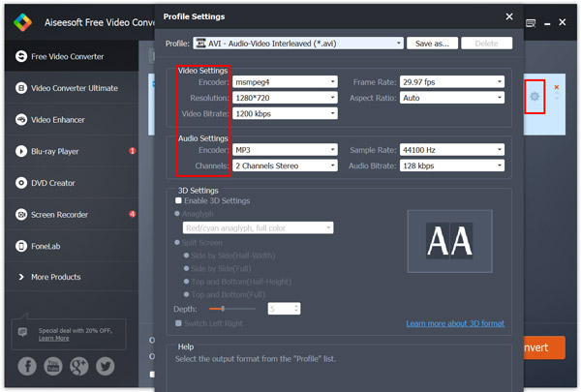Select Video Enhancer from the sidebar
Image resolution: width=581 pixels, height=392 pixels.
click(x=72, y=120)
